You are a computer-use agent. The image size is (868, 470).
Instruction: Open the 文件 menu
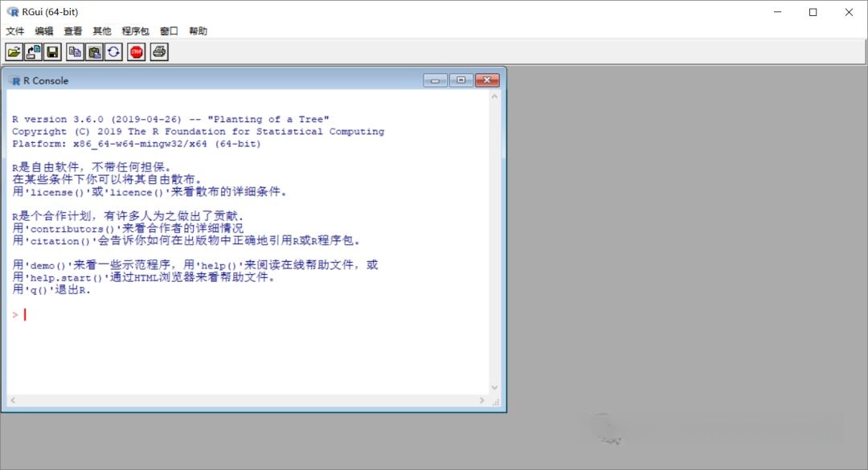coord(15,31)
